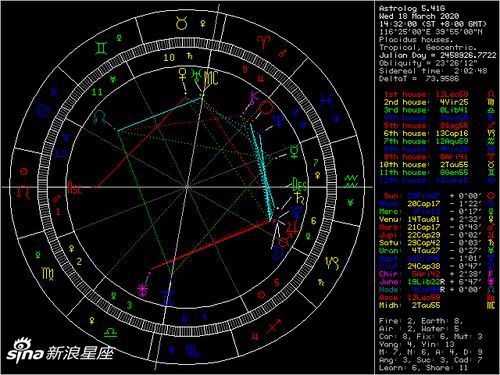Screen dimensions: 500x375
Task: Click the yellow Venus glyph near the MC
Action: coord(183,74)
